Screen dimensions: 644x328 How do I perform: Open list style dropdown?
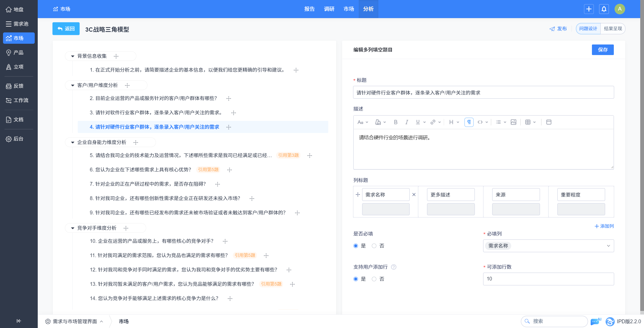[501, 122]
